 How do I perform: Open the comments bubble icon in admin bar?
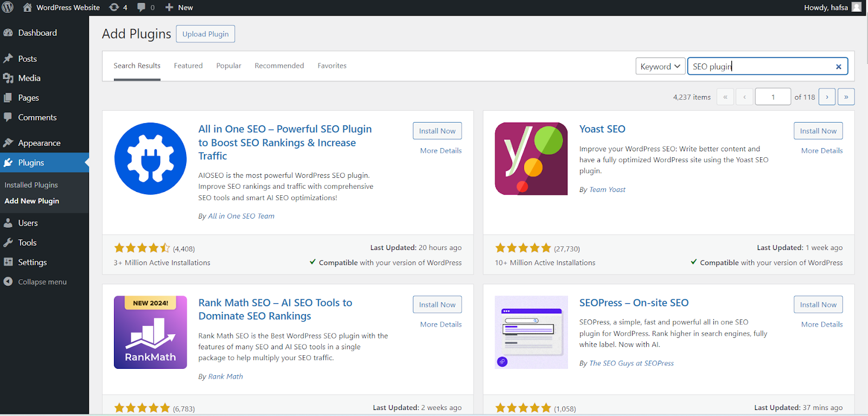click(x=141, y=7)
